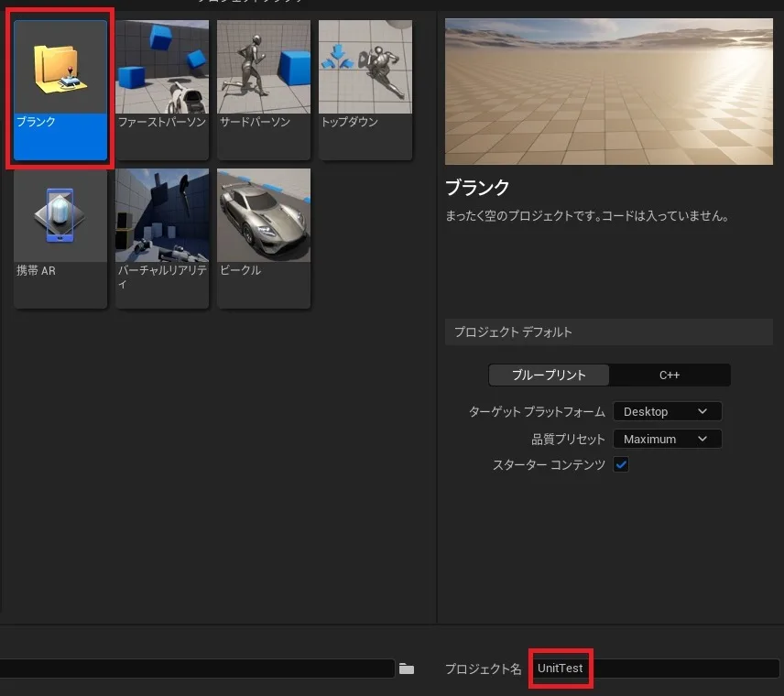
Task: Collapse the プロジェクト デフォルト section header
Action: click(608, 332)
